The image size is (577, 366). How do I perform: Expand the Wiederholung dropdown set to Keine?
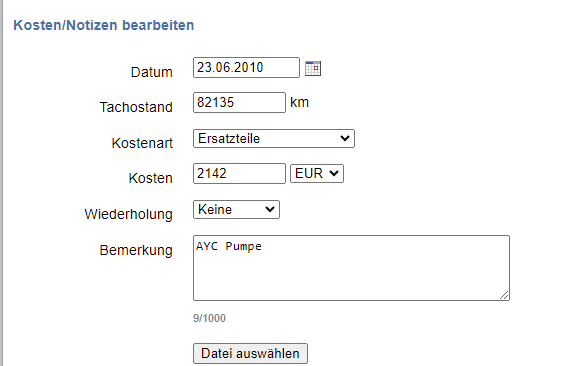tap(236, 209)
